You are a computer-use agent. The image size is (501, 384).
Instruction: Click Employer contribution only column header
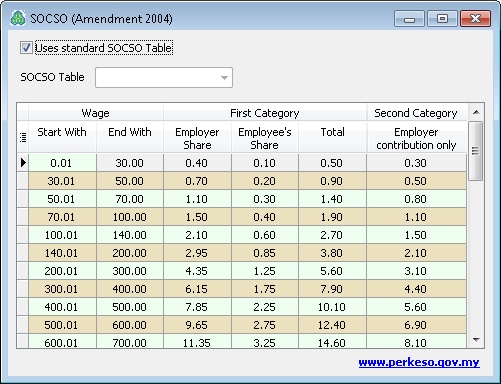click(x=416, y=137)
